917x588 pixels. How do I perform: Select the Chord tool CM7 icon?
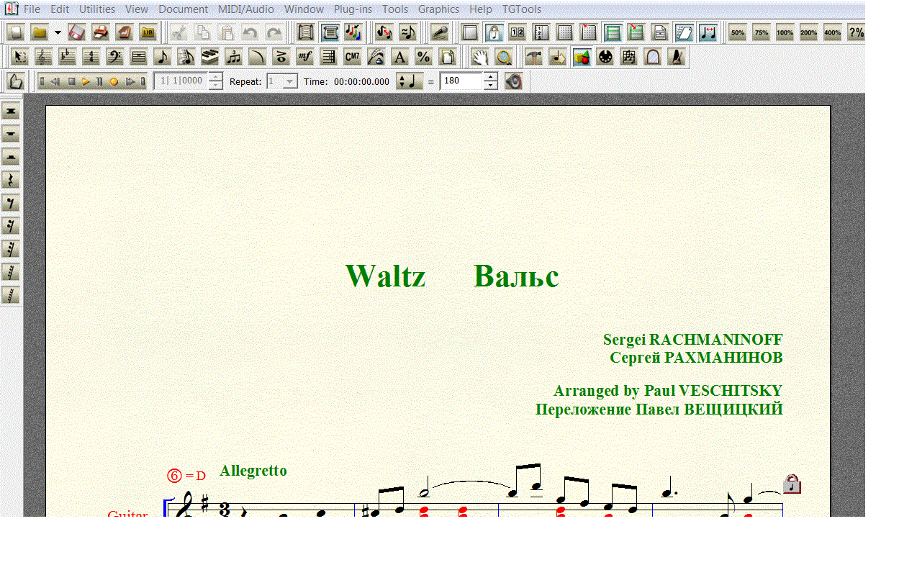353,57
